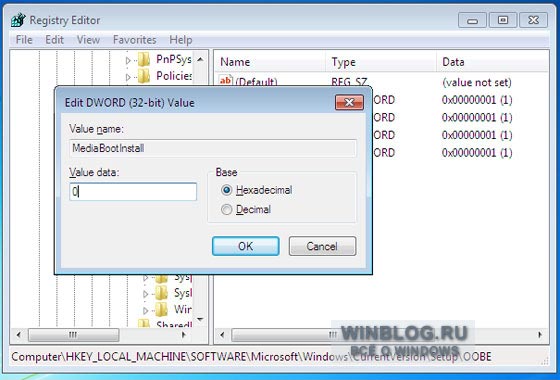Cancel the Edit DWORD dialog
This screenshot has height=380, width=560.
[322, 246]
